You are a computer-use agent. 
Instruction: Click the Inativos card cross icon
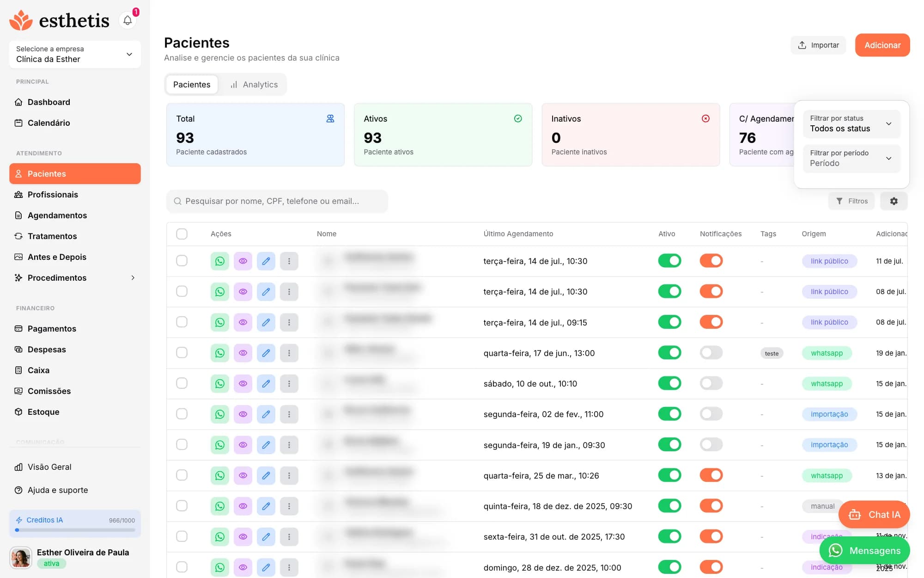[705, 119]
